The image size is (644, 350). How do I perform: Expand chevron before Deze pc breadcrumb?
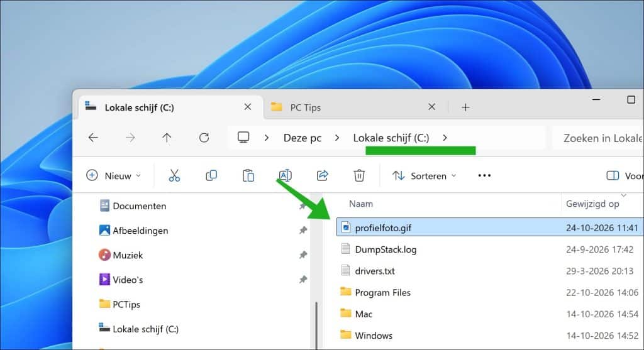pos(267,138)
